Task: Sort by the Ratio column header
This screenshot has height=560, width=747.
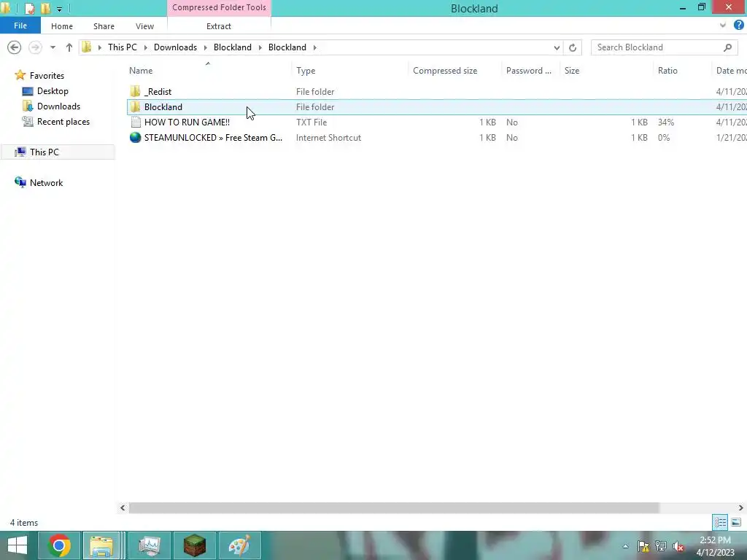Action: (667, 71)
